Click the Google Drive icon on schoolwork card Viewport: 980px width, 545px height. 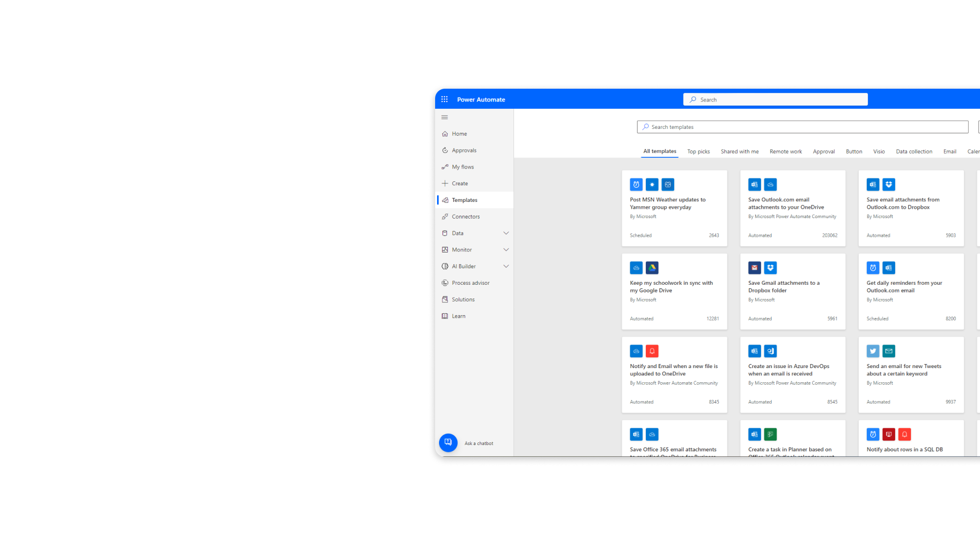(652, 268)
